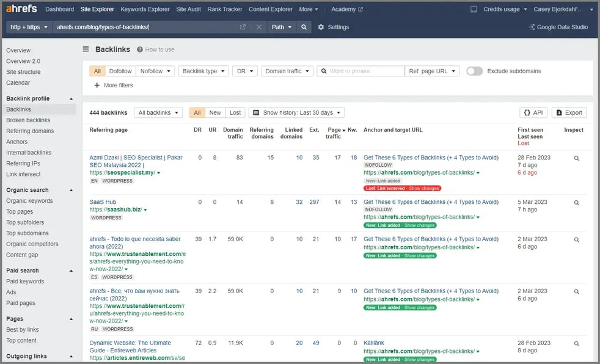Open the Ref. page URL dropdown

432,71
